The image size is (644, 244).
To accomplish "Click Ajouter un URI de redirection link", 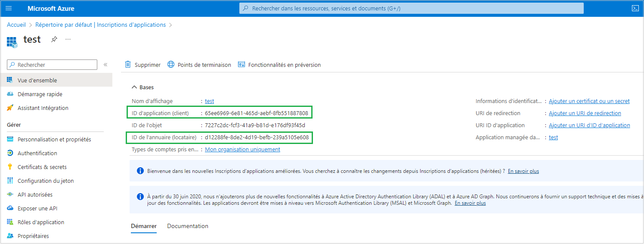I will coord(585,113).
